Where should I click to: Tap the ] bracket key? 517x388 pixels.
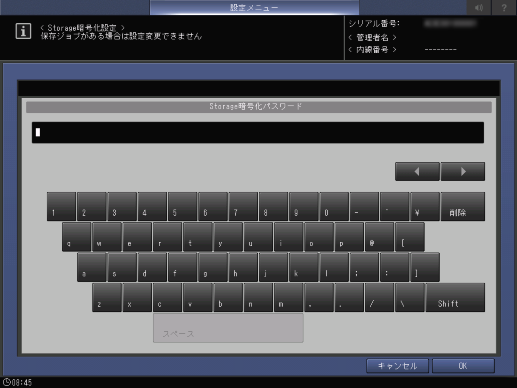click(425, 267)
